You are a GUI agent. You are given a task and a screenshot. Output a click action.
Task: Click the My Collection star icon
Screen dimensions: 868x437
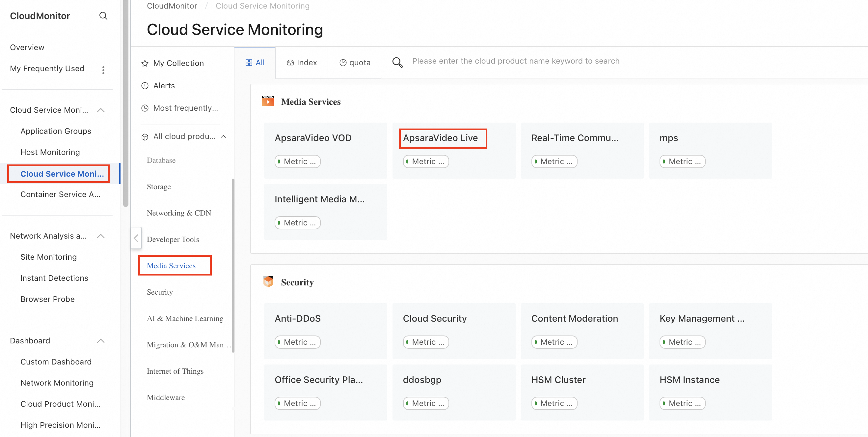145,63
